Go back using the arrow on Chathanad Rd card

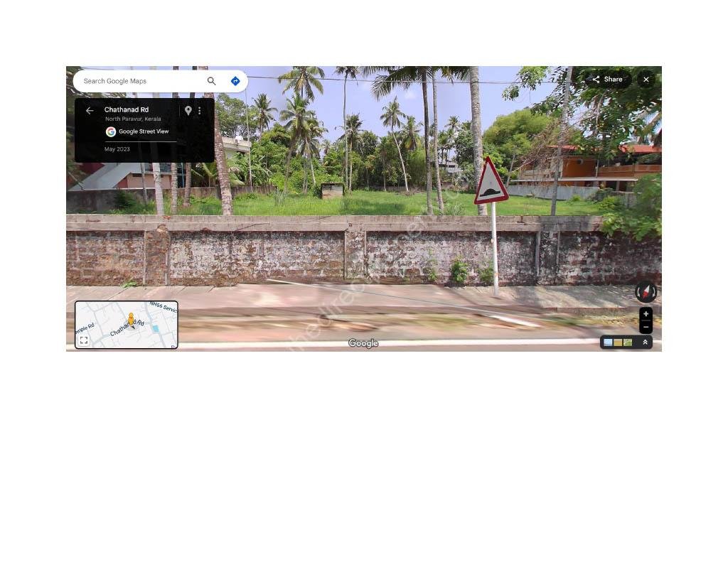(90, 110)
